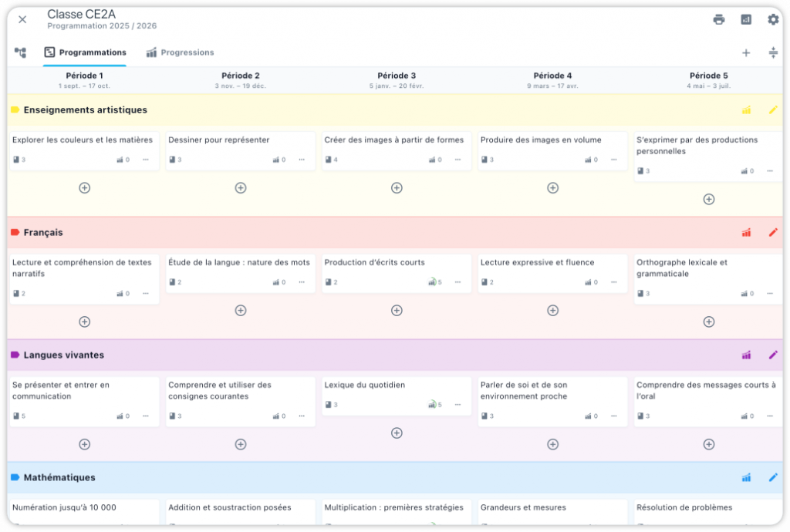Open more options on 'Produire des images en volume'
Image resolution: width=790 pixels, height=532 pixels.
[x=613, y=160]
